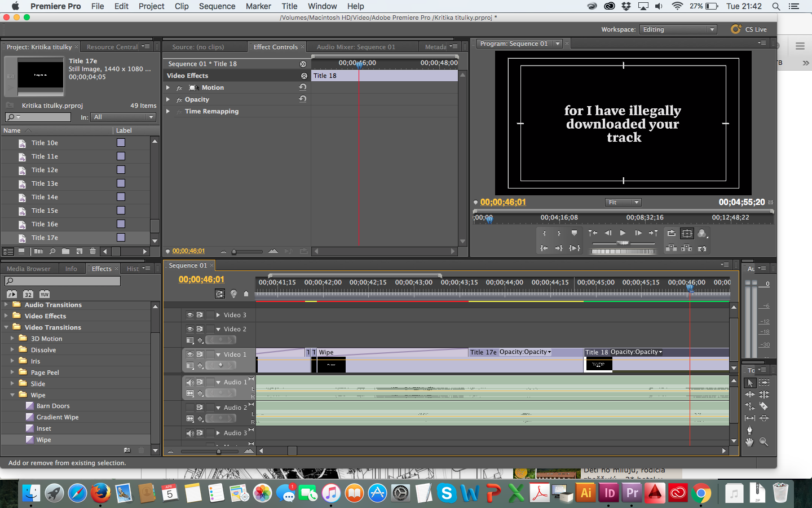812x508 pixels.
Task: Toggle Safe Margins in Program monitor
Action: tap(687, 233)
